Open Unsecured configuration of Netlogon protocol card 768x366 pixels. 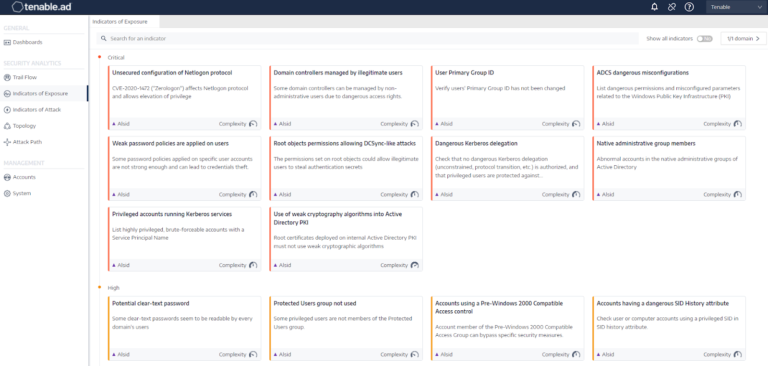click(x=184, y=98)
